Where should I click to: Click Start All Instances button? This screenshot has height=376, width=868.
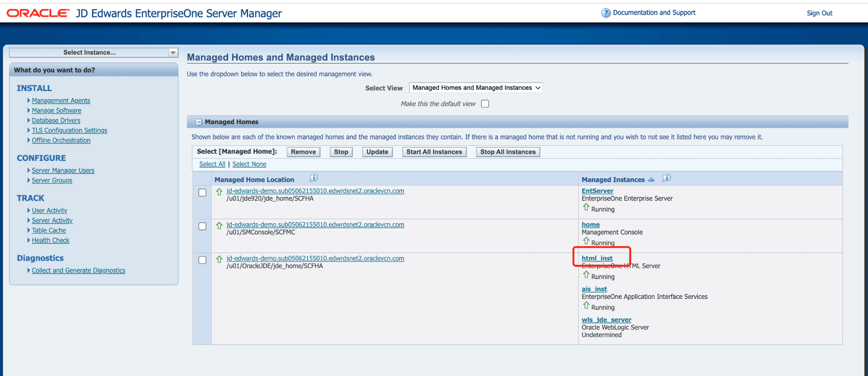point(434,152)
